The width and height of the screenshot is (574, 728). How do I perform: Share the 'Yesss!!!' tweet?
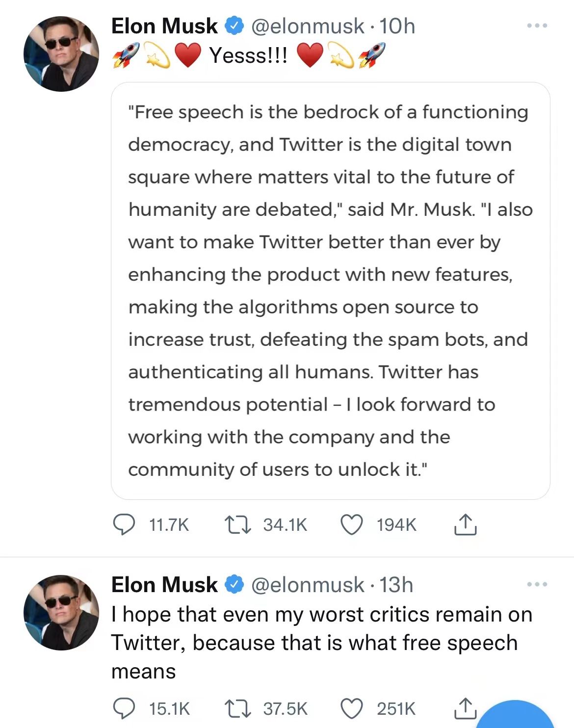tap(465, 524)
